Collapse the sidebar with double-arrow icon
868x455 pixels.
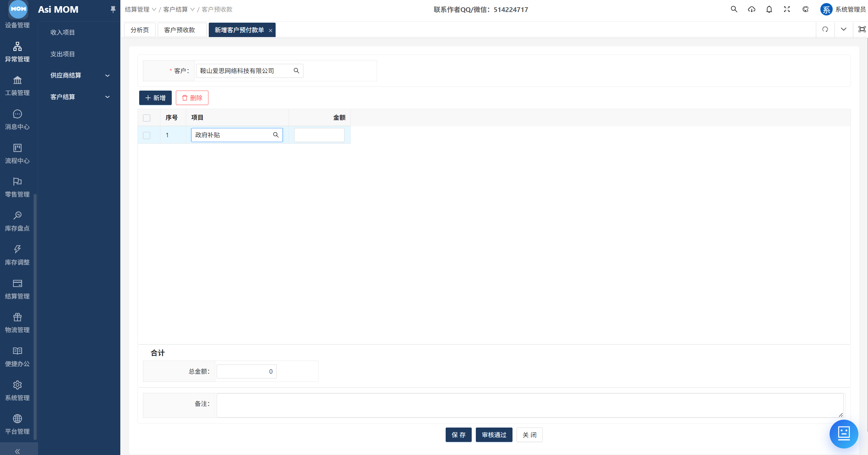[17, 451]
